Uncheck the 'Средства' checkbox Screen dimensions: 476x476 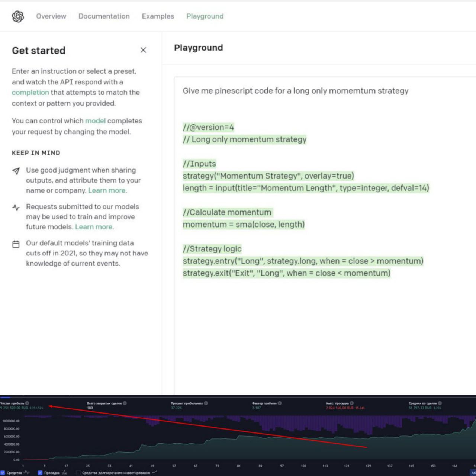tap(3, 473)
